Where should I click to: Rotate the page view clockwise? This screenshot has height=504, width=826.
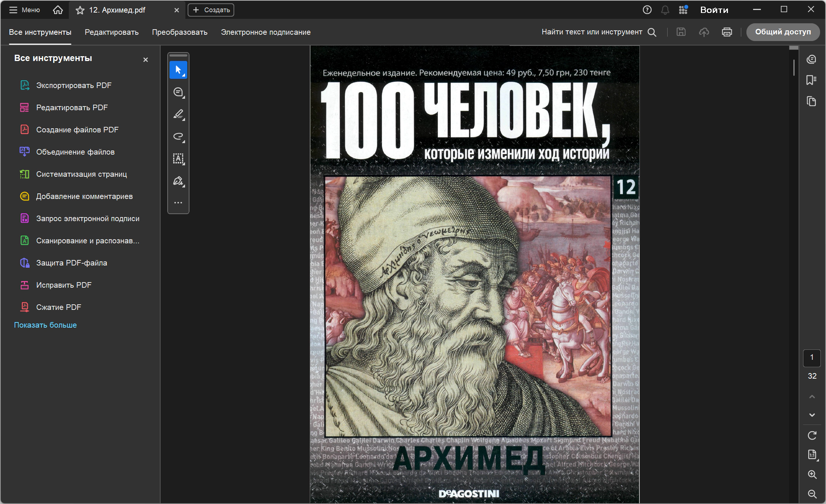[x=812, y=436]
